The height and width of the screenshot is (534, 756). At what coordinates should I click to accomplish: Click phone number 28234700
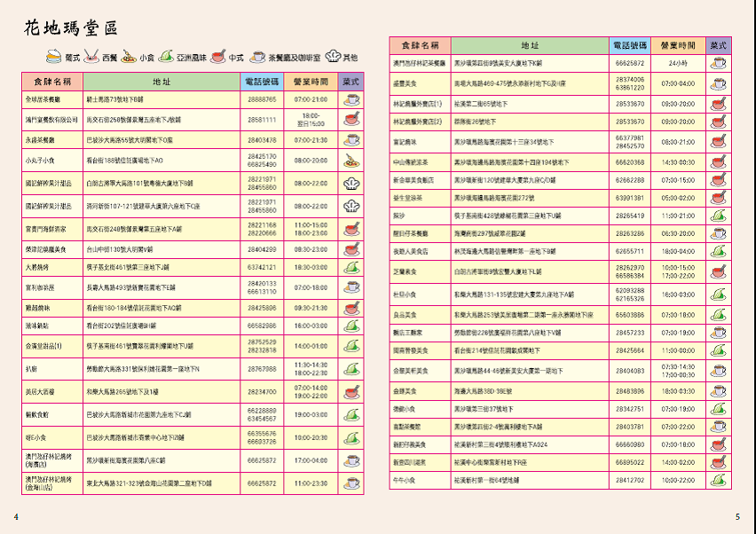[262, 392]
